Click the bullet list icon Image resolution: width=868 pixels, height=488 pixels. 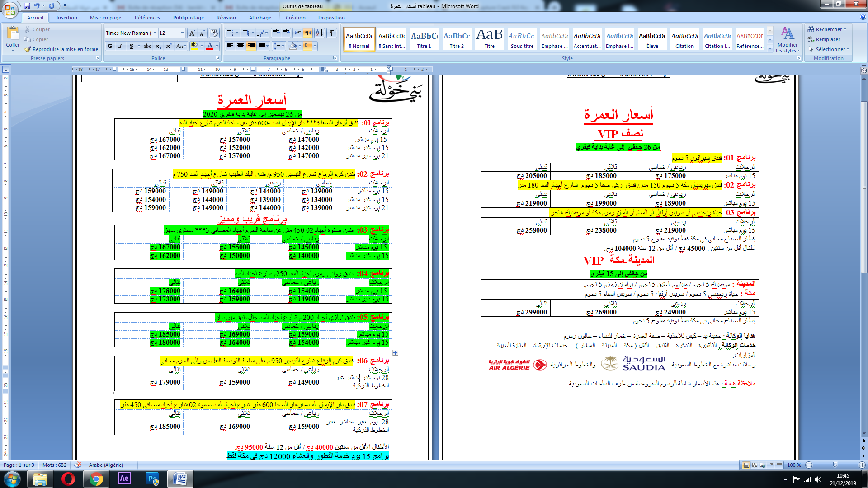tap(230, 33)
